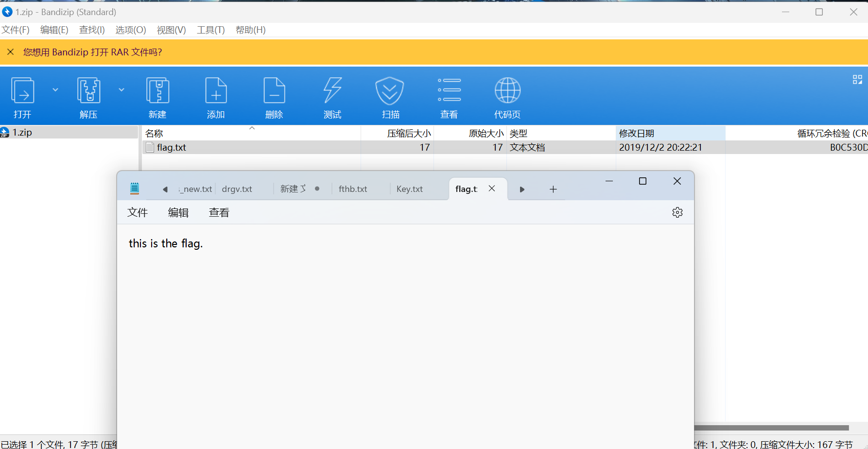Maximize the Notepad window
The width and height of the screenshot is (868, 449).
click(642, 181)
